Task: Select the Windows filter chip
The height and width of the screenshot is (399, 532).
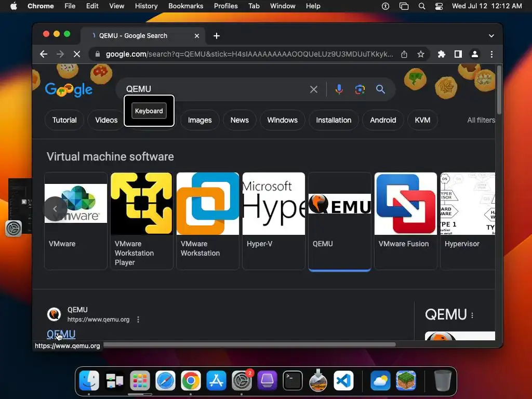Action: [282, 120]
